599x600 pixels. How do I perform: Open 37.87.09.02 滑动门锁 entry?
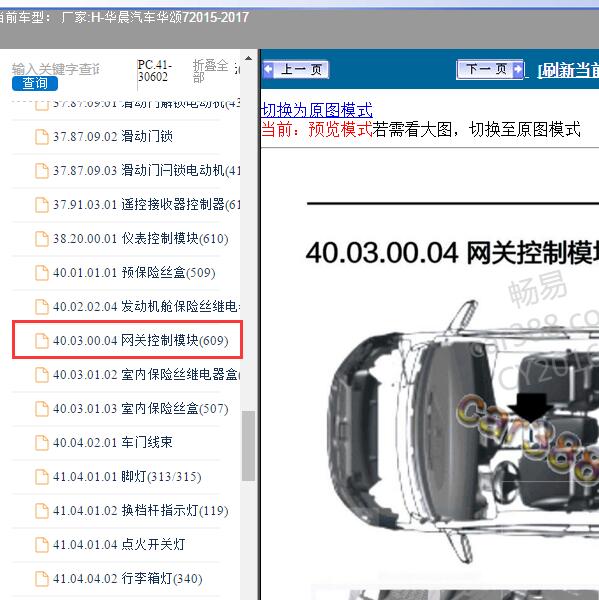113,136
